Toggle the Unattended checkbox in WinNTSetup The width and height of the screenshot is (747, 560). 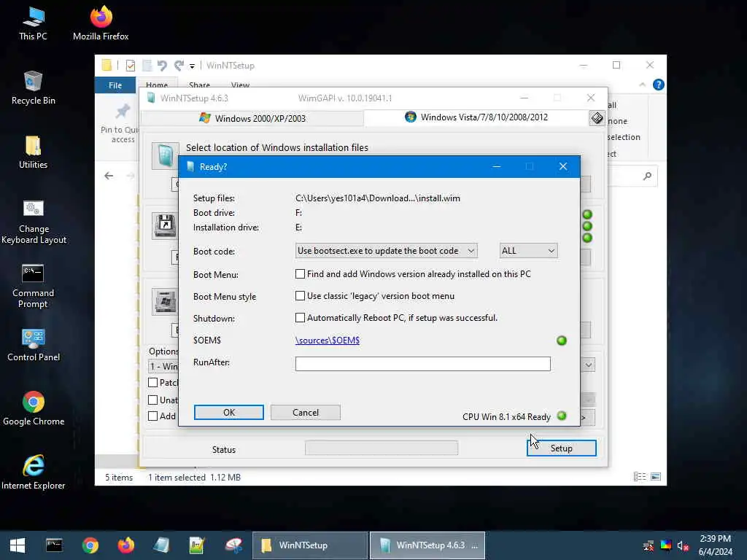tap(153, 400)
